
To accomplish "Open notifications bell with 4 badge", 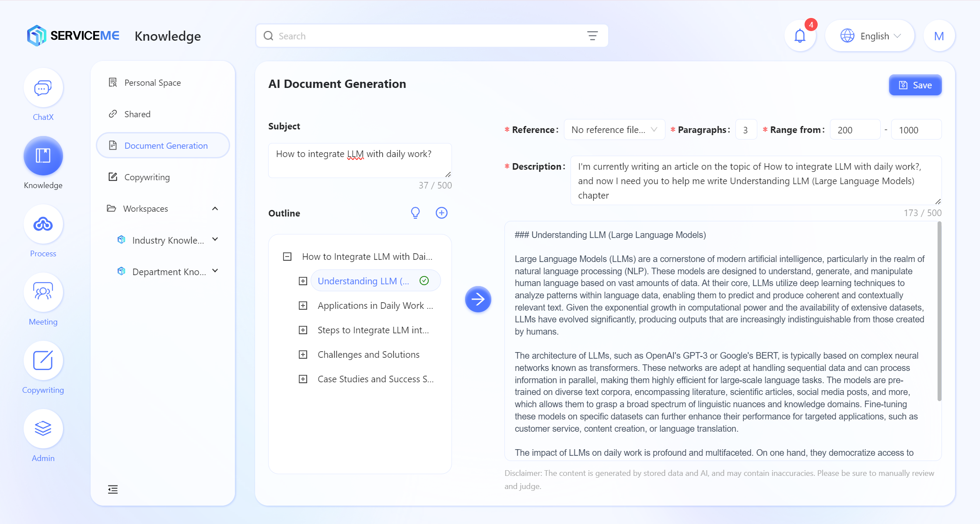I will tap(800, 36).
